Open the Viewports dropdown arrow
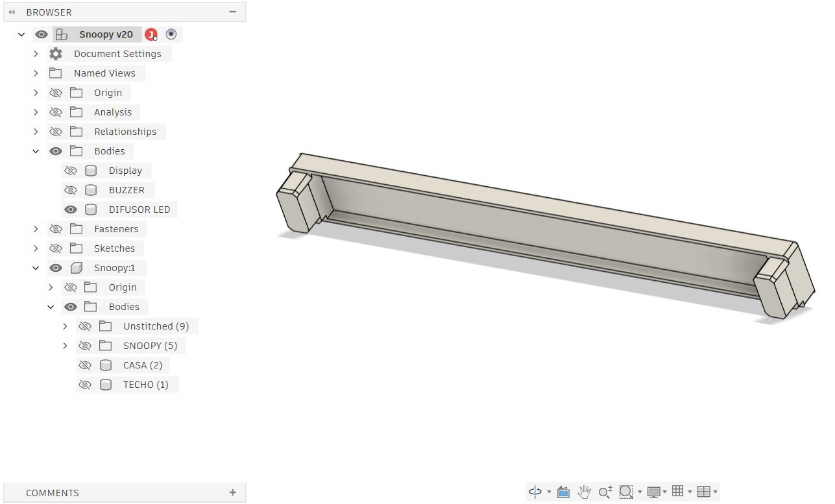Screen dimensions: 835x504 coord(715,492)
